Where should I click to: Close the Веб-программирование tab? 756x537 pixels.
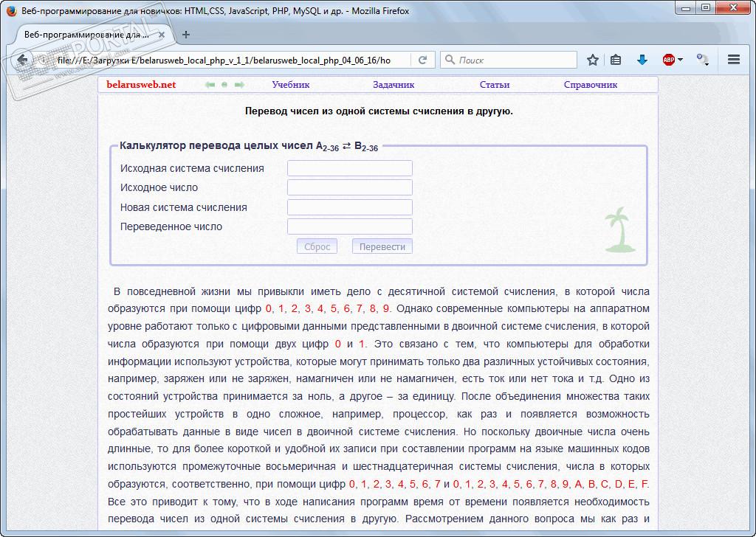point(162,35)
